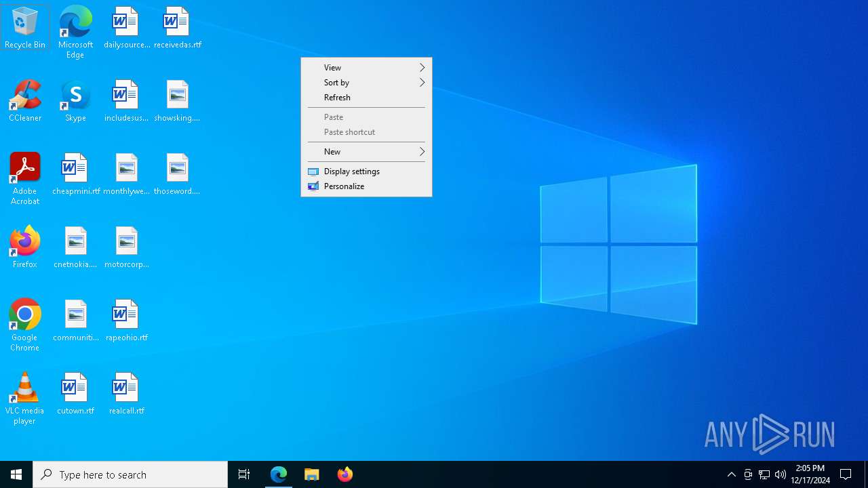Show hidden system tray icons

pyautogui.click(x=732, y=474)
